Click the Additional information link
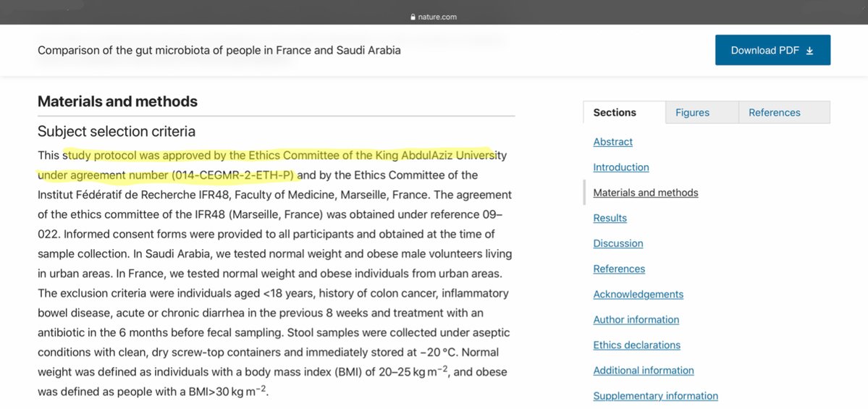The width and height of the screenshot is (868, 409). point(643,370)
